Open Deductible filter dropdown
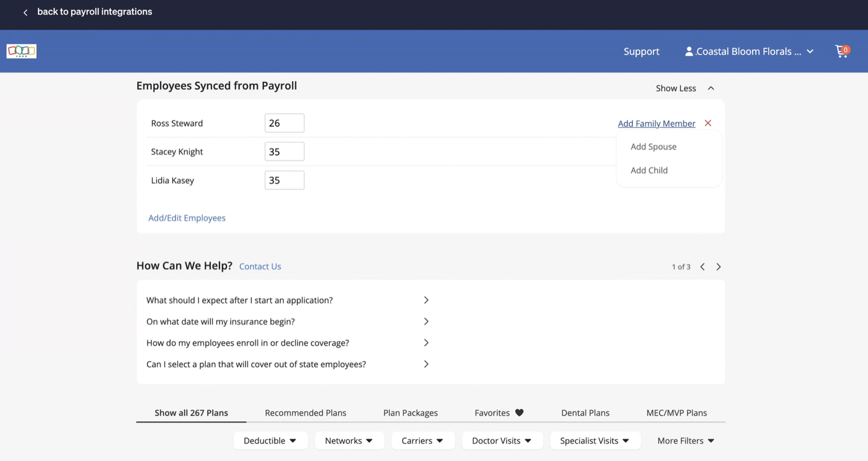Viewport: 868px width, 461px height. coord(270,441)
